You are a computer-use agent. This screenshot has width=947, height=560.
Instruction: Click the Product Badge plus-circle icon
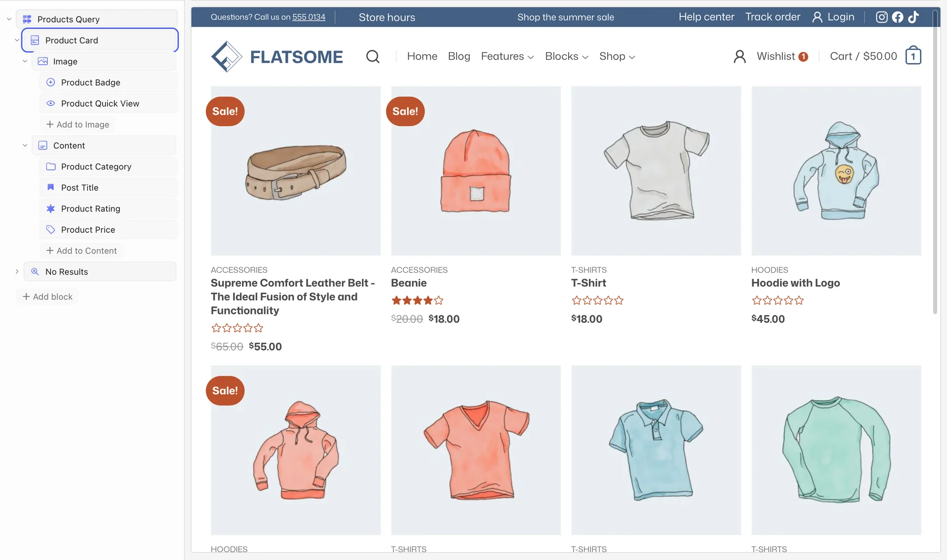[x=51, y=82]
